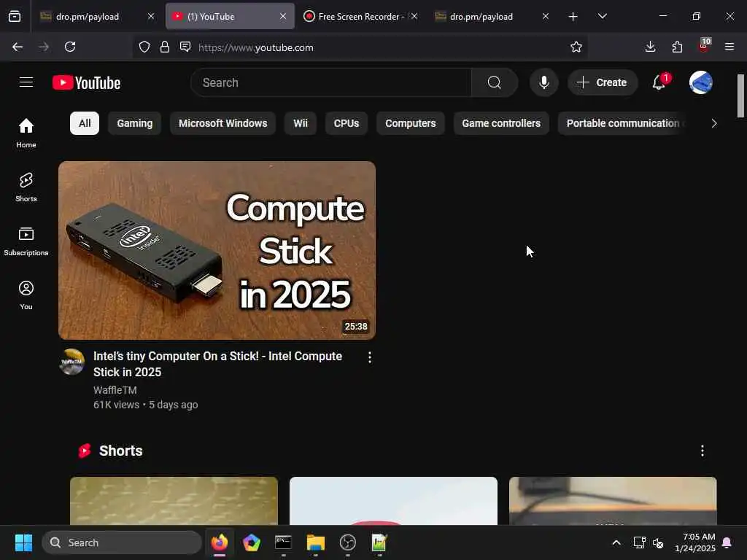Open Firefox from the taskbar
The width and height of the screenshot is (747, 560).
[220, 542]
